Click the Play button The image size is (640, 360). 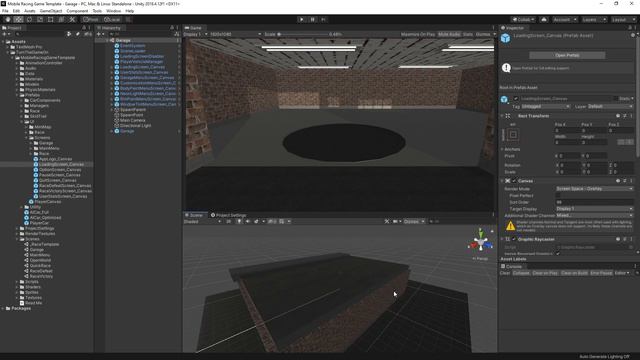tap(301, 19)
